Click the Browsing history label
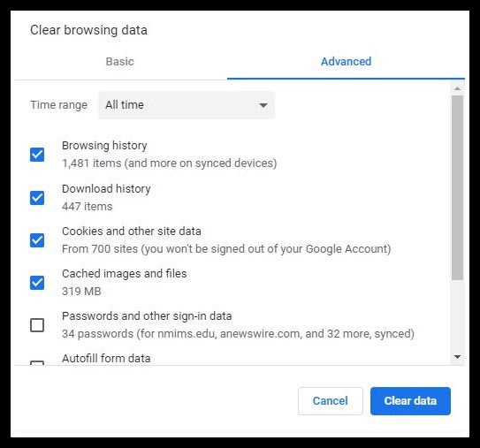Image resolution: width=480 pixels, height=448 pixels. point(104,146)
